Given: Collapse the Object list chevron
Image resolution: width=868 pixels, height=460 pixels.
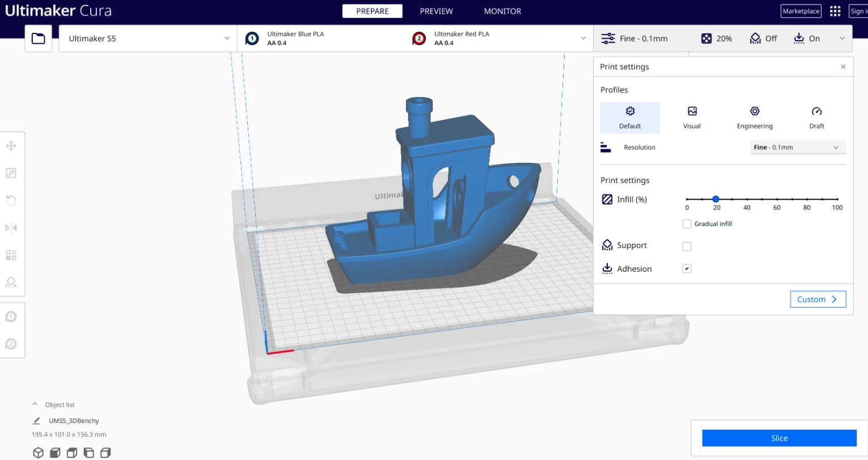Looking at the screenshot, I should point(35,404).
